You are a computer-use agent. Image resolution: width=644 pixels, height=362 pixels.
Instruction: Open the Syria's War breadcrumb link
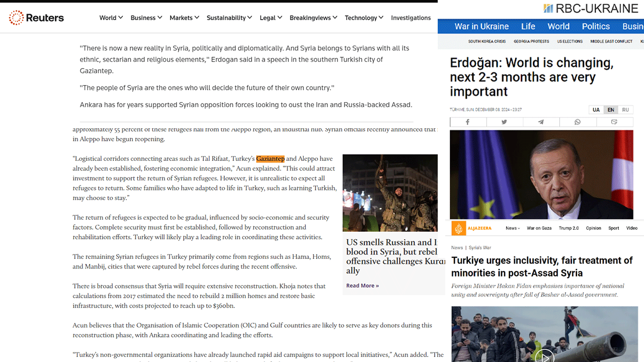tap(479, 247)
